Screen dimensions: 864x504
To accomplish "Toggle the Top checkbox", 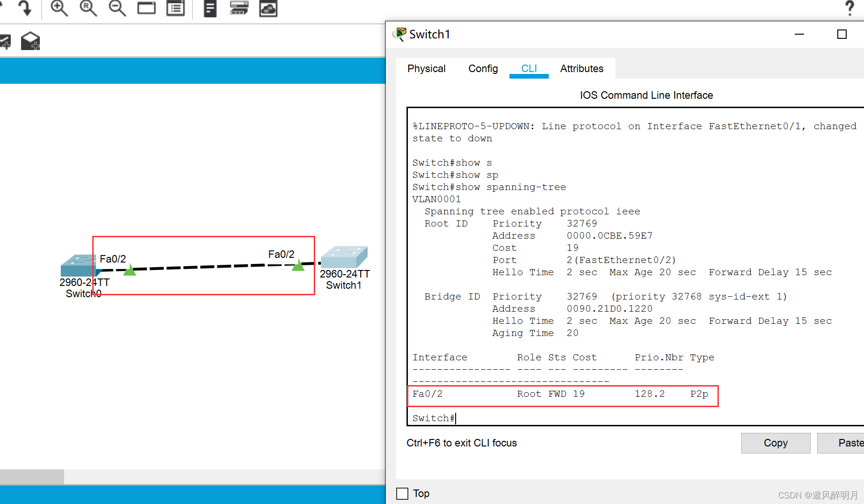I will tap(402, 494).
